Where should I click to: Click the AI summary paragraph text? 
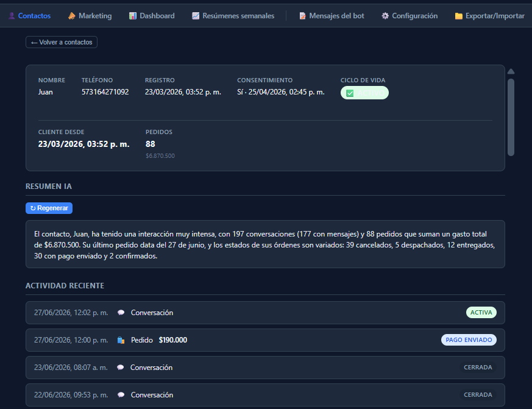tap(264, 244)
